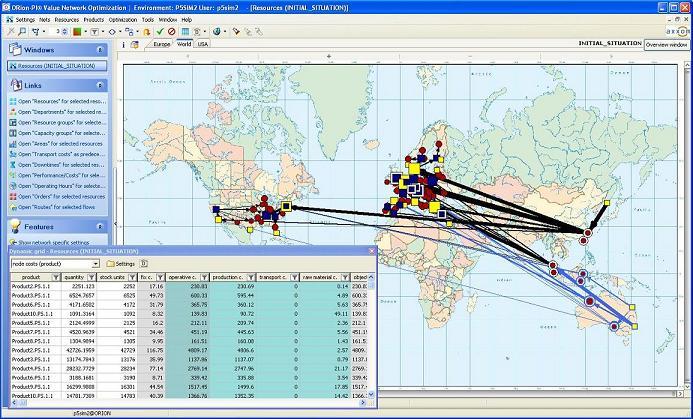Click the layers icon left of Europe tab

point(135,45)
